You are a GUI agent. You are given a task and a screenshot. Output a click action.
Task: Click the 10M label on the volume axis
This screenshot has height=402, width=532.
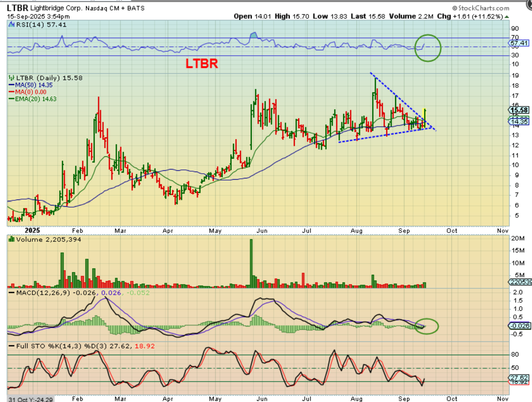[518, 263]
